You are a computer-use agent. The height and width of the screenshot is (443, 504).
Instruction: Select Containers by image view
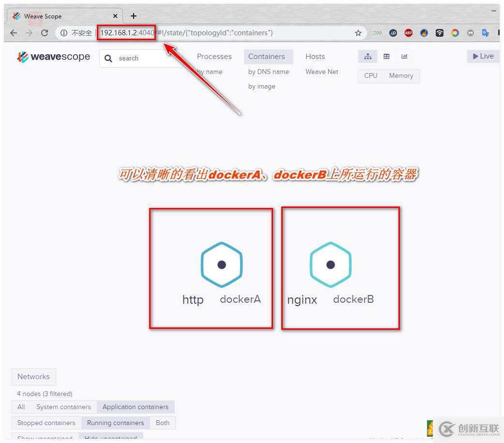[261, 87]
